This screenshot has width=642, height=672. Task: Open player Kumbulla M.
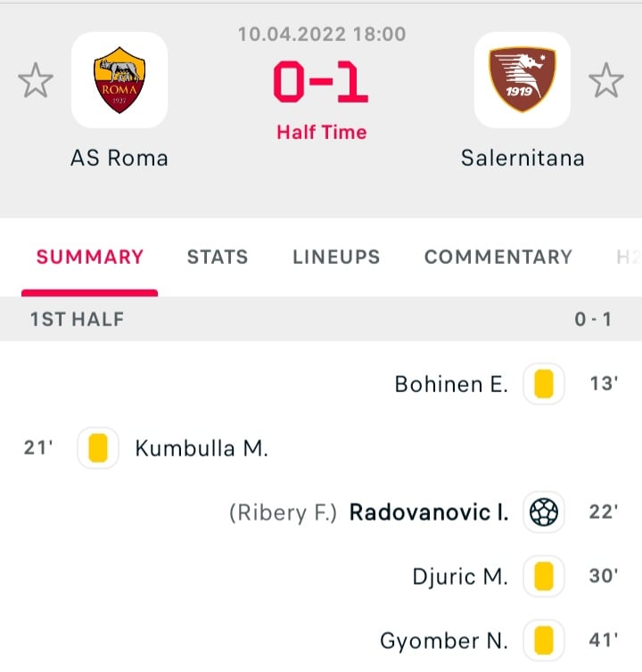(x=202, y=448)
